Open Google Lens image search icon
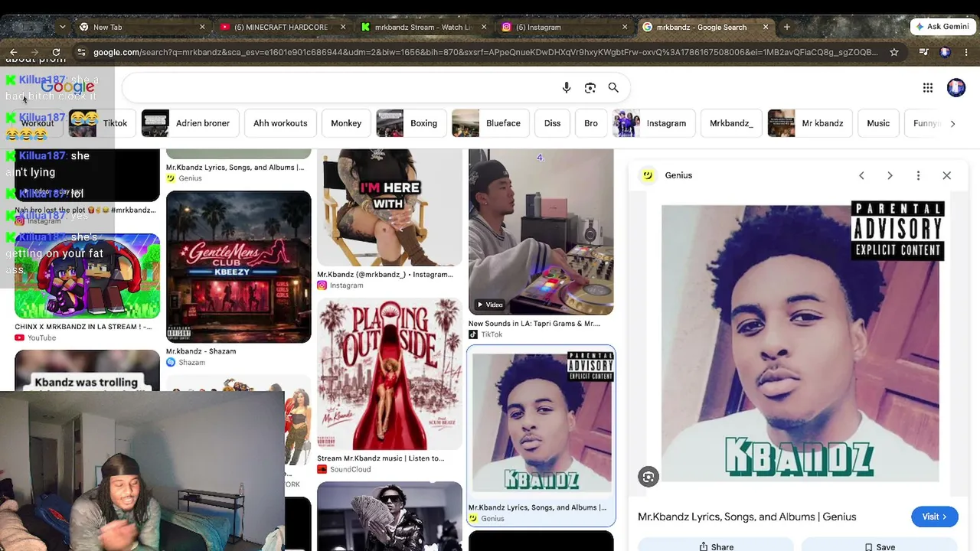The width and height of the screenshot is (980, 551). [590, 88]
